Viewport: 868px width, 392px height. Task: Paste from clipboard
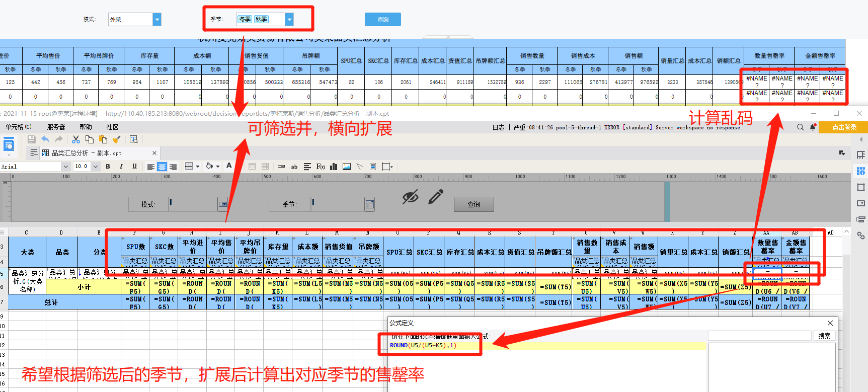point(103,139)
